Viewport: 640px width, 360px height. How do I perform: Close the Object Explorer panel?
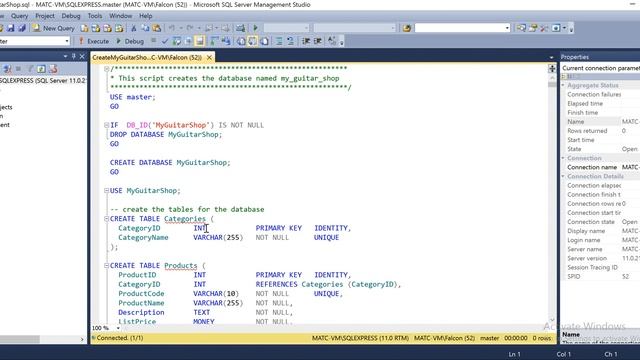pyautogui.click(x=82, y=56)
